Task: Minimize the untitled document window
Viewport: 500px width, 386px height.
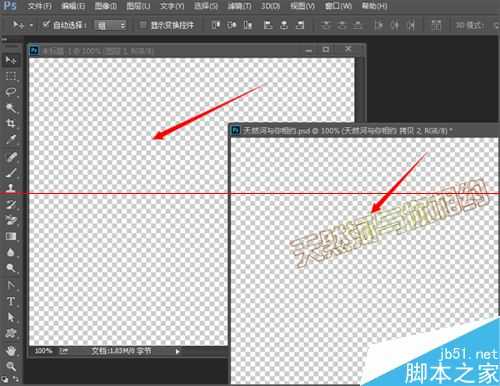Action: (x=309, y=50)
